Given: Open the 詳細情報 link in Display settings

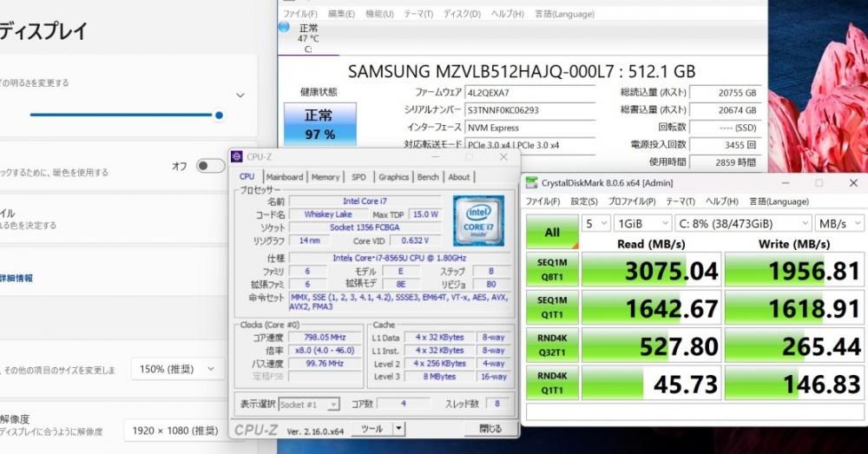Looking at the screenshot, I should point(16,278).
